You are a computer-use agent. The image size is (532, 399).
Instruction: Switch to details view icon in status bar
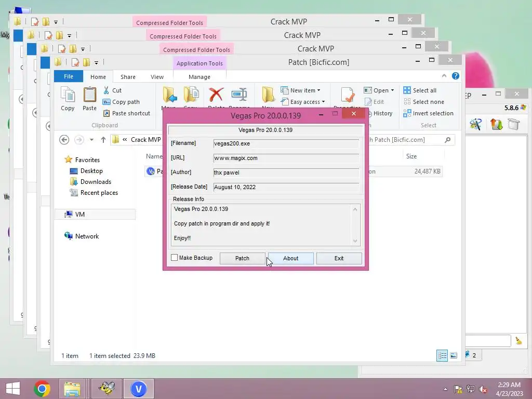pos(442,355)
